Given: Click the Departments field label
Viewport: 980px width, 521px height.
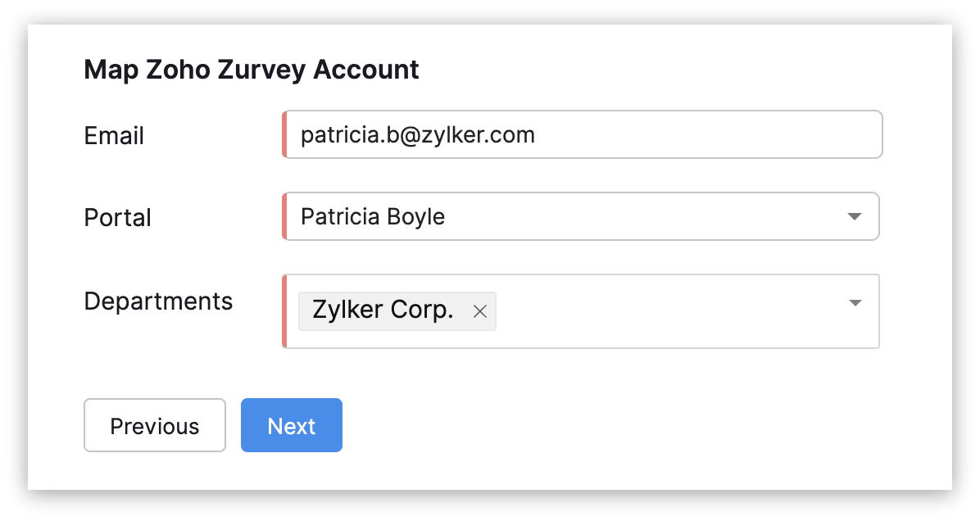Looking at the screenshot, I should coord(158,301).
